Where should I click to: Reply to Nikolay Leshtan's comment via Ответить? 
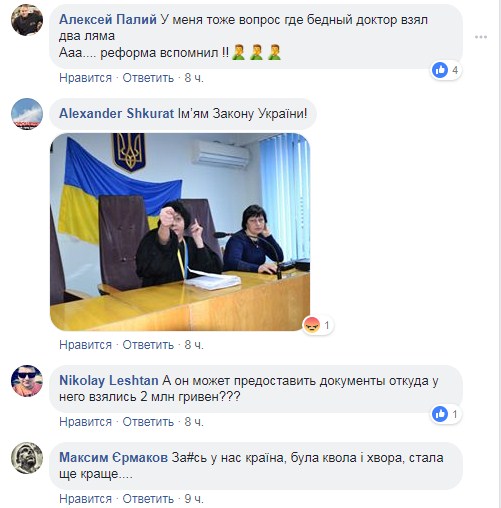click(x=148, y=422)
